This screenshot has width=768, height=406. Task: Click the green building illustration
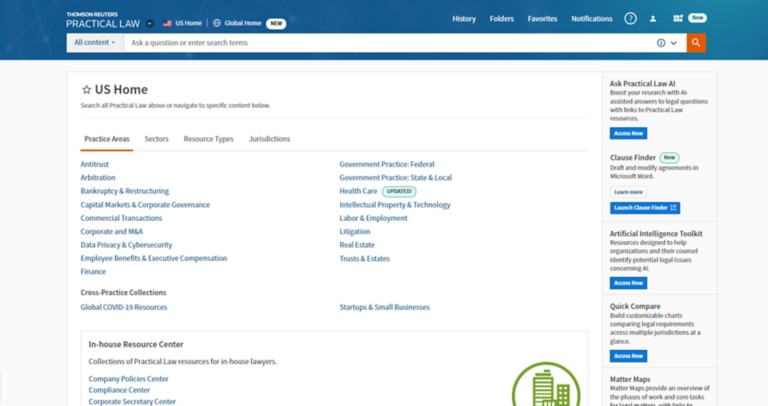[546, 384]
